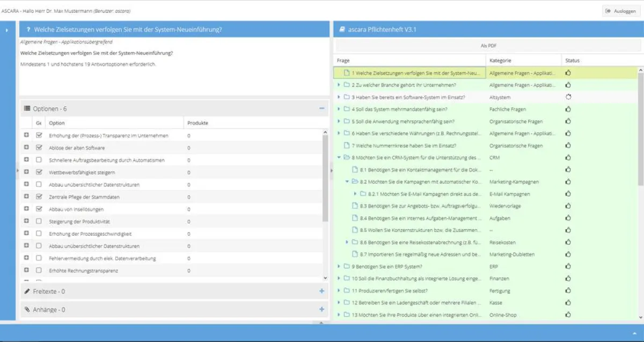Enable 'Steigerung der Produktivität' checkbox
Image resolution: width=644 pixels, height=342 pixels.
coord(39,221)
